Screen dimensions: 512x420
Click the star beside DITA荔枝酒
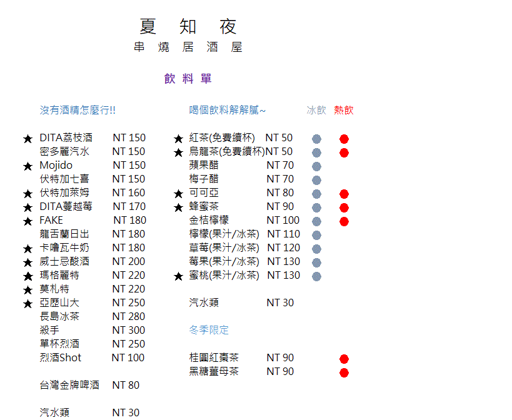tap(28, 139)
